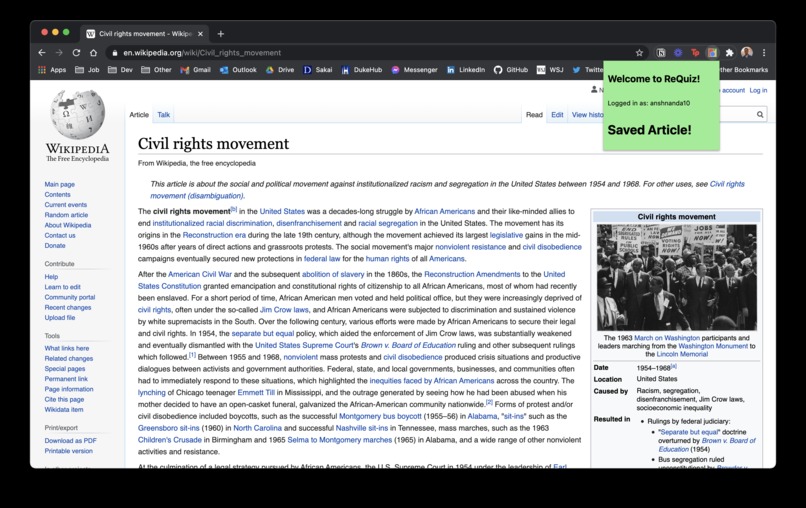Click the march photo in infobox
Screen dimensions: 806x508
click(676, 277)
